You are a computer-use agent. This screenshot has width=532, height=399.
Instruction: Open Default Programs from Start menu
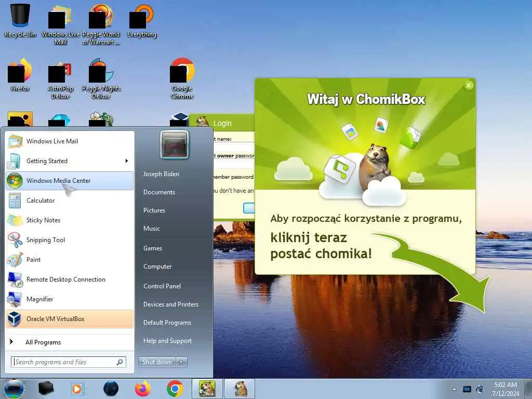point(167,323)
